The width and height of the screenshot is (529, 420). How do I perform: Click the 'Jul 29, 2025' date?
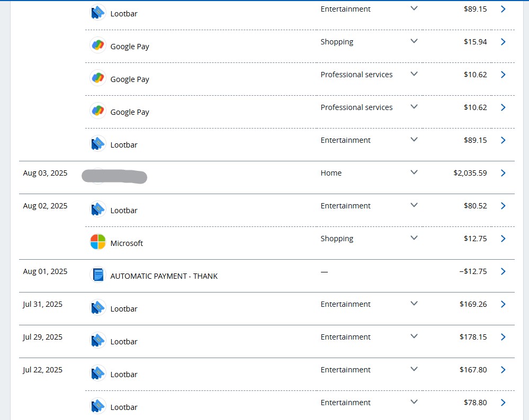tap(42, 337)
